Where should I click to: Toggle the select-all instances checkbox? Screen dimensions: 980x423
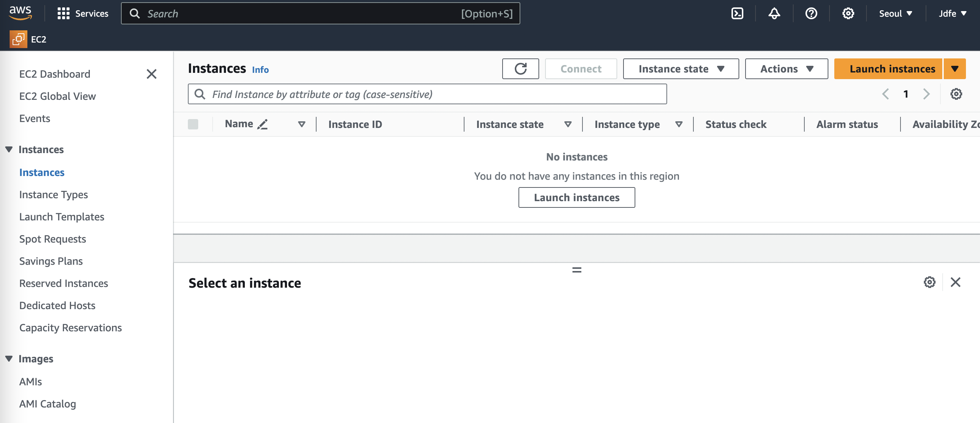click(x=193, y=124)
